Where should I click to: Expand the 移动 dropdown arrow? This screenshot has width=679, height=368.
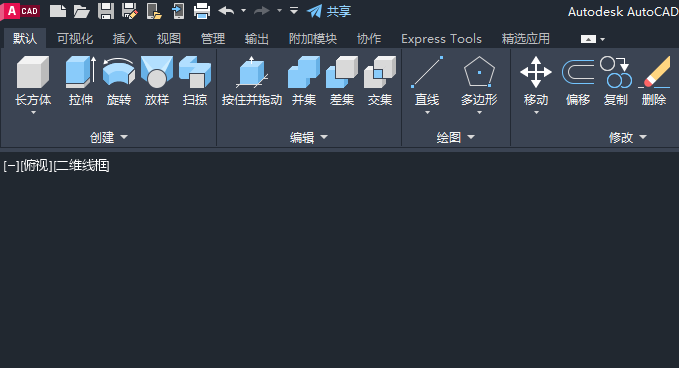[537, 113]
